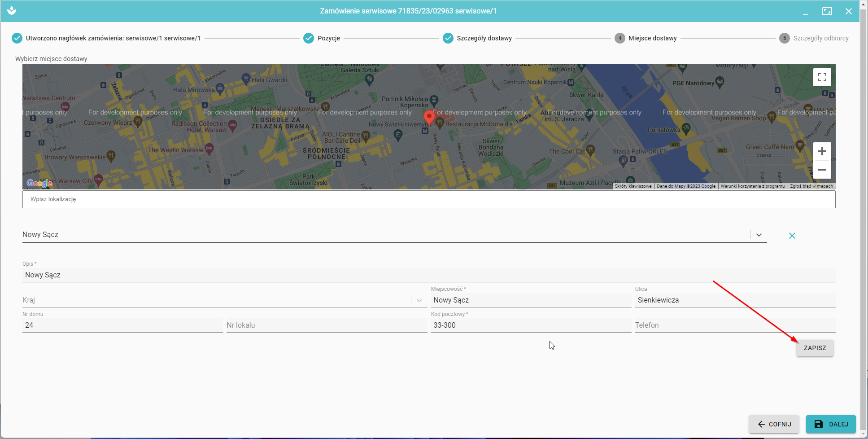
Task: Click the Hala Gwardii map marker
Action: click(246, 79)
